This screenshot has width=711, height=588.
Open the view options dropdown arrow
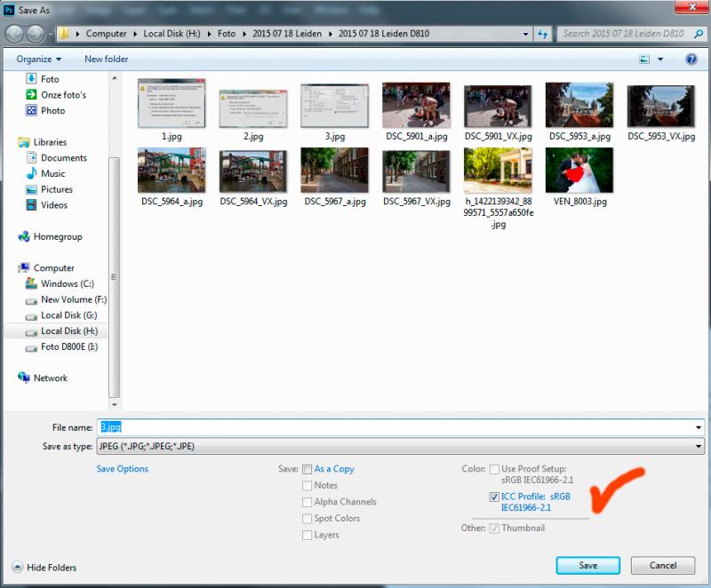[660, 59]
